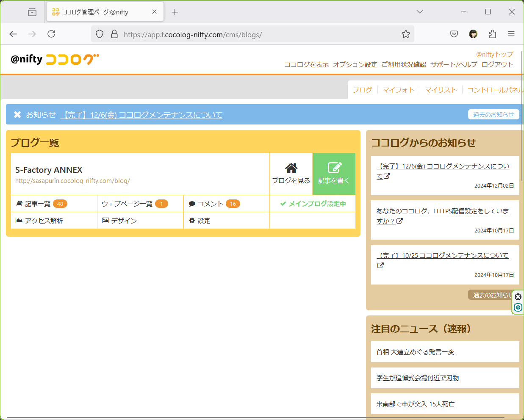Click the 過去のお知らせ button in sidebar

(491, 295)
